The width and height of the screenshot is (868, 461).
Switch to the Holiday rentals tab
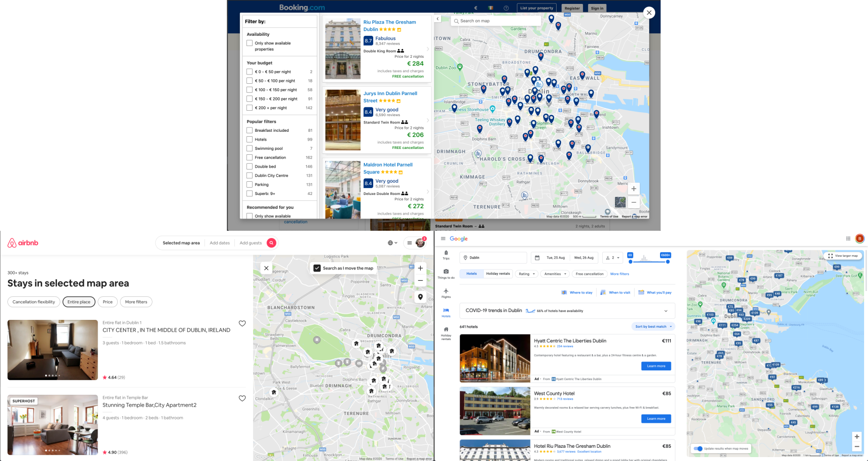[x=498, y=274]
